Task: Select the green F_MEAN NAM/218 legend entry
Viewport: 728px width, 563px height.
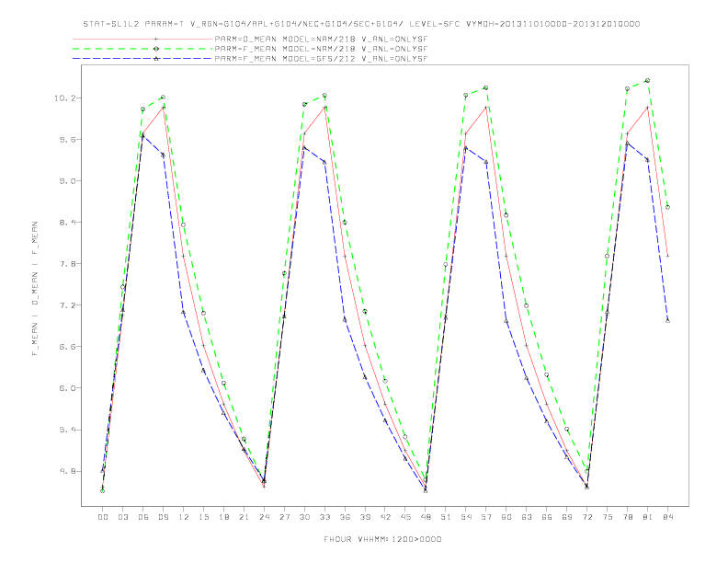Action: coord(250,49)
